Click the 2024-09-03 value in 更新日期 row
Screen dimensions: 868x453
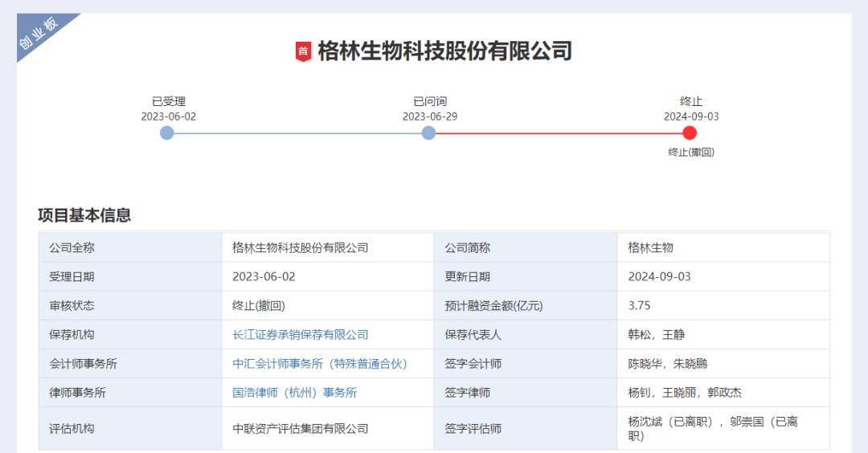tap(659, 276)
